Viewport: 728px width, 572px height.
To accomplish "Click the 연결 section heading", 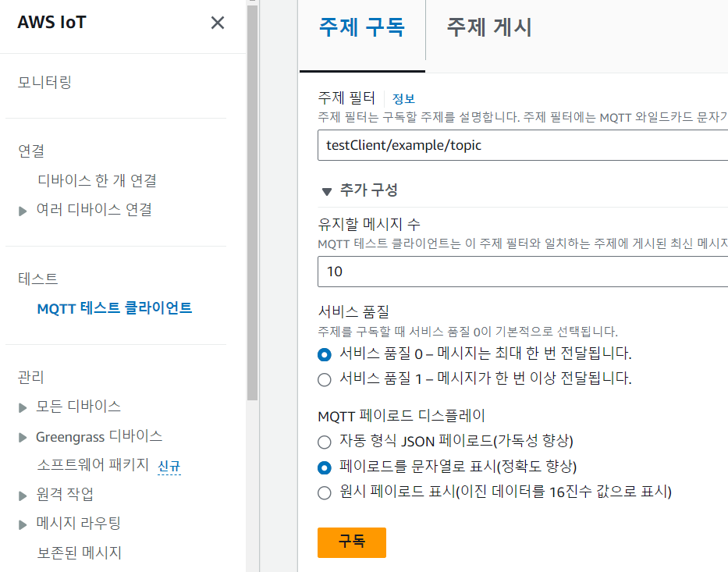I will click(x=31, y=151).
